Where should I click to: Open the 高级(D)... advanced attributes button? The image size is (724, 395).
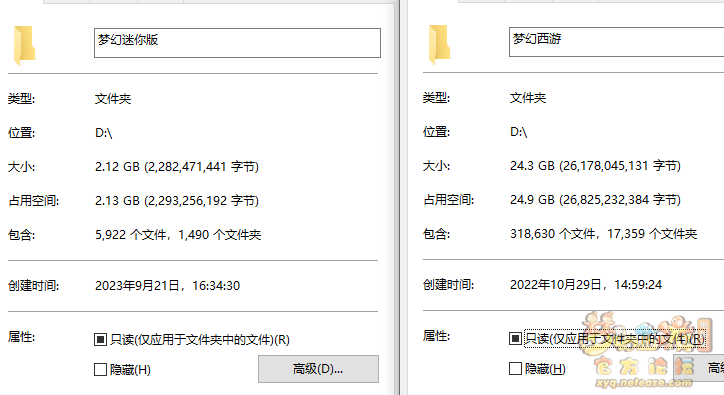(x=318, y=369)
